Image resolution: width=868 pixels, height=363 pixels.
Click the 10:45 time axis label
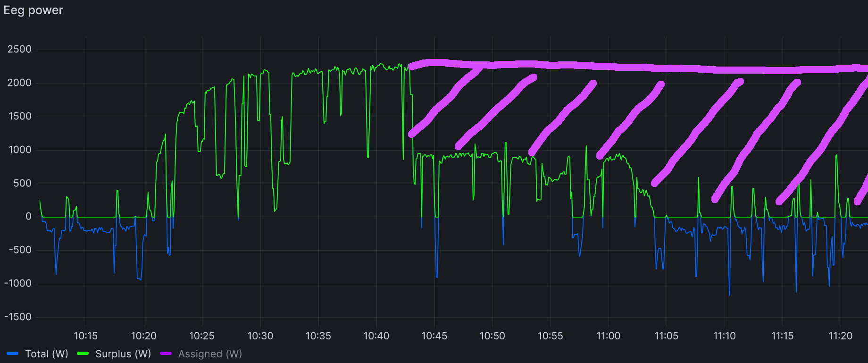(434, 336)
